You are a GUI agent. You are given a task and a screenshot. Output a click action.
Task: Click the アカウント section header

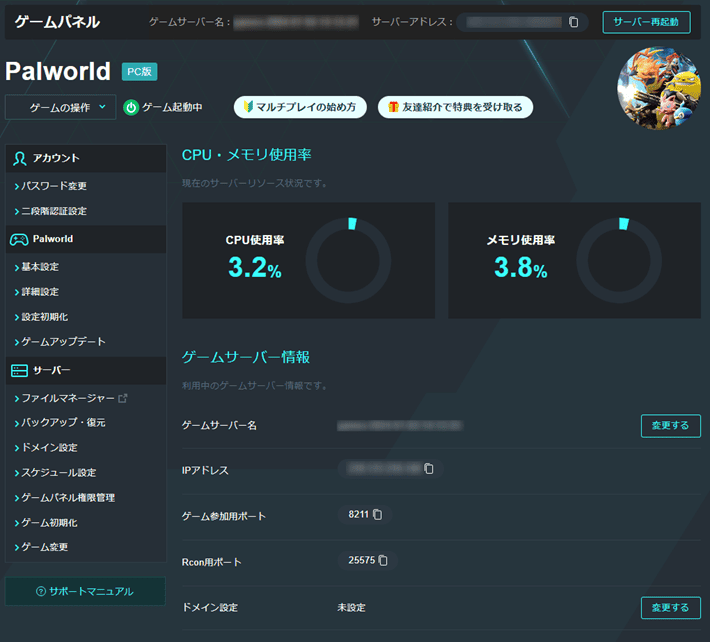(x=86, y=158)
